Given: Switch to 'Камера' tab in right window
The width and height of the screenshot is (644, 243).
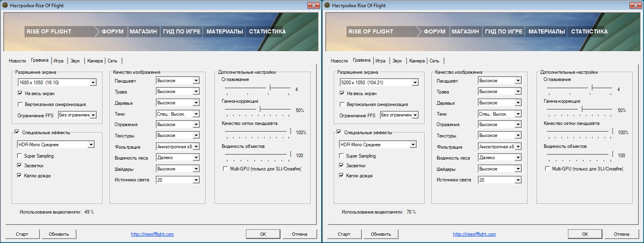Looking at the screenshot, I should click(417, 61).
